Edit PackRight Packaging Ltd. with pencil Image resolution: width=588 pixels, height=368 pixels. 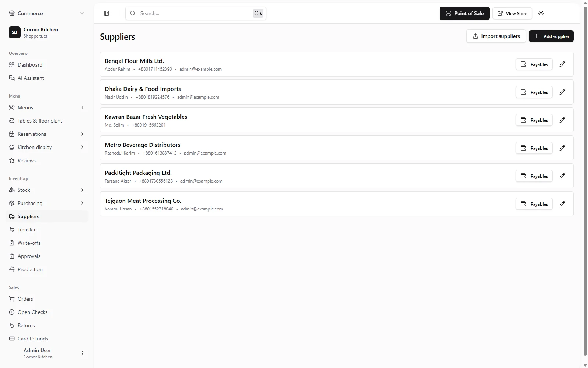coord(562,176)
